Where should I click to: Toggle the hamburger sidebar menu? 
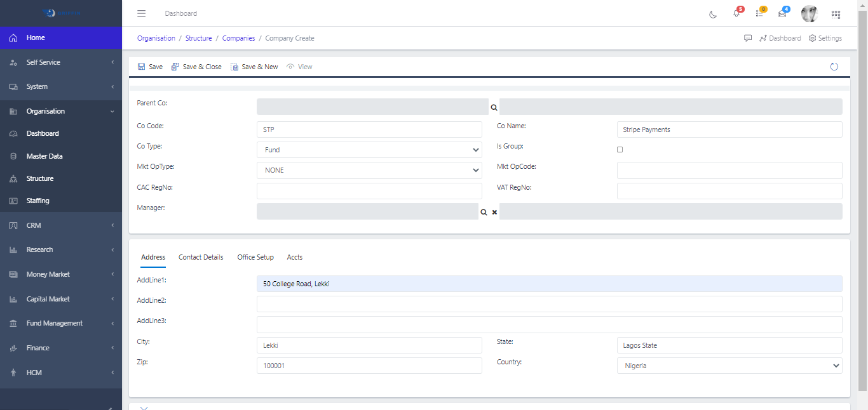(142, 13)
